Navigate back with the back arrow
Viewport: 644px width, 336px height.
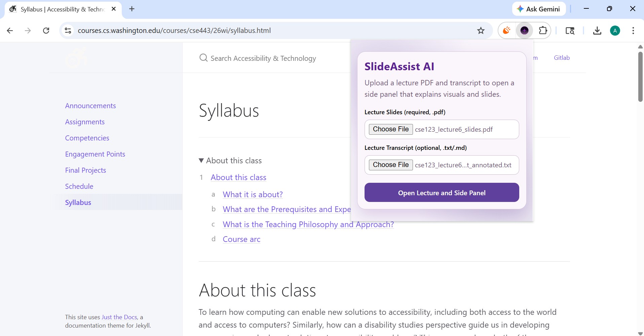click(10, 30)
